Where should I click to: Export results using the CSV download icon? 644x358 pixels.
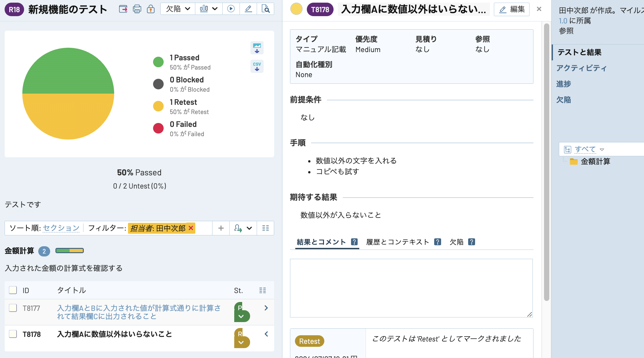pos(257,66)
